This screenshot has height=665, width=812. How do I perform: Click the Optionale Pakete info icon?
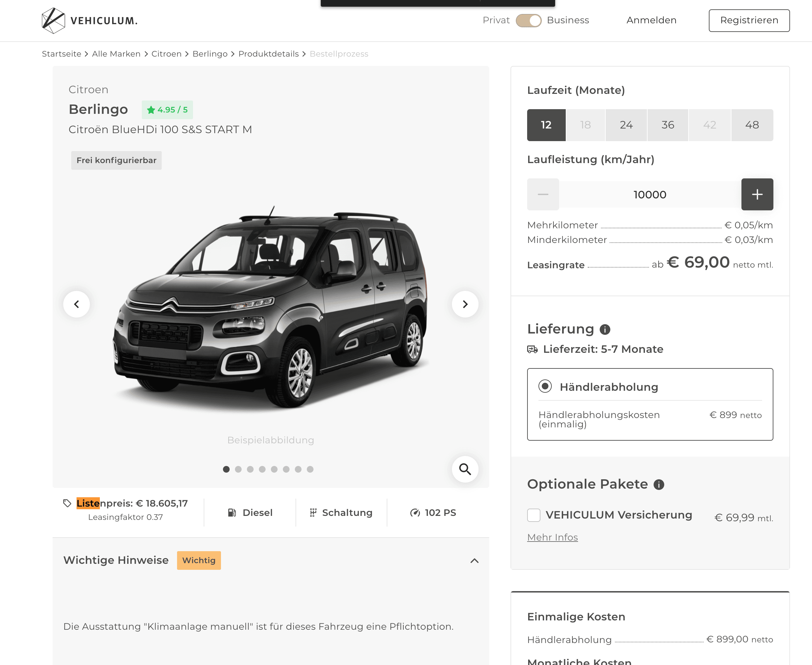(x=658, y=485)
